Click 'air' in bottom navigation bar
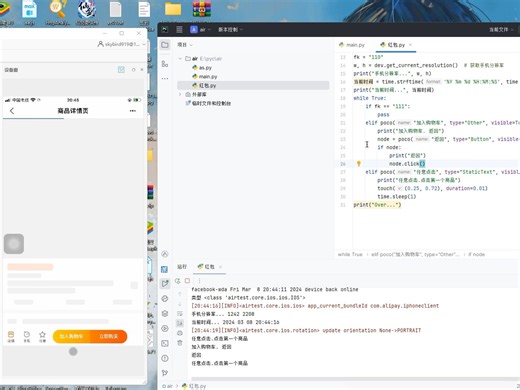This screenshot has width=520, height=390. [x=168, y=386]
